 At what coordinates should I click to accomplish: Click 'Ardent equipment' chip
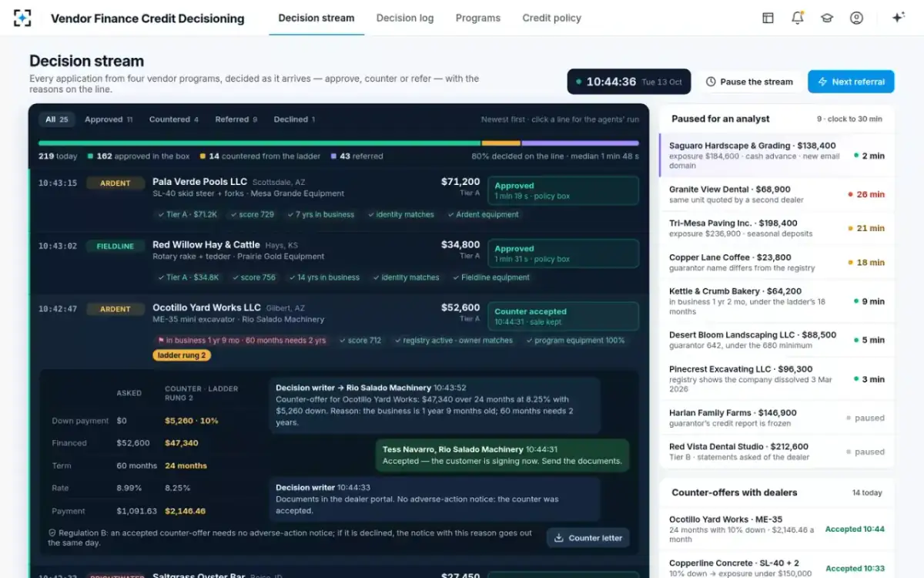tap(484, 214)
